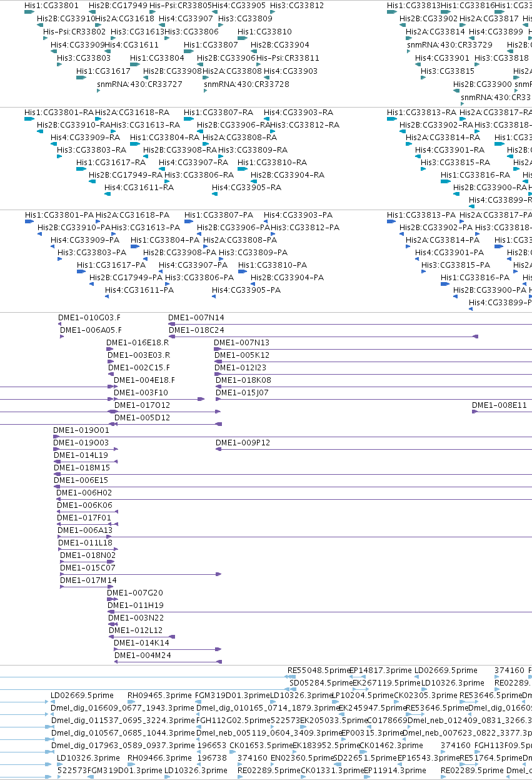Click clone label DME1-018C24

(196, 330)
